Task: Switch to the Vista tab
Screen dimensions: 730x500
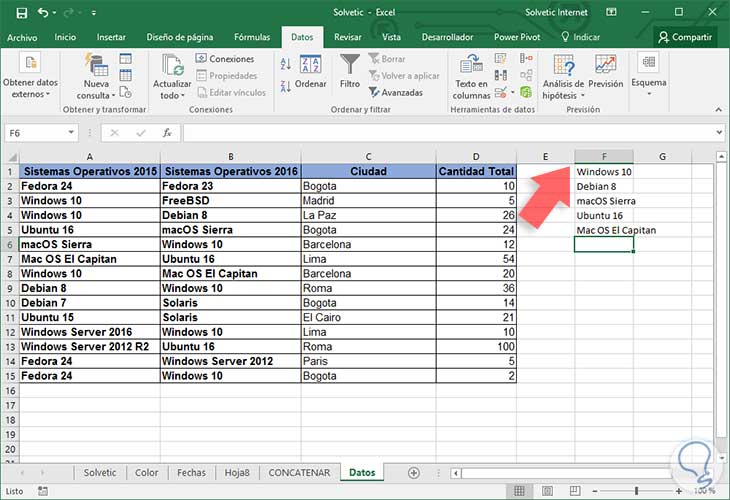Action: (x=391, y=37)
